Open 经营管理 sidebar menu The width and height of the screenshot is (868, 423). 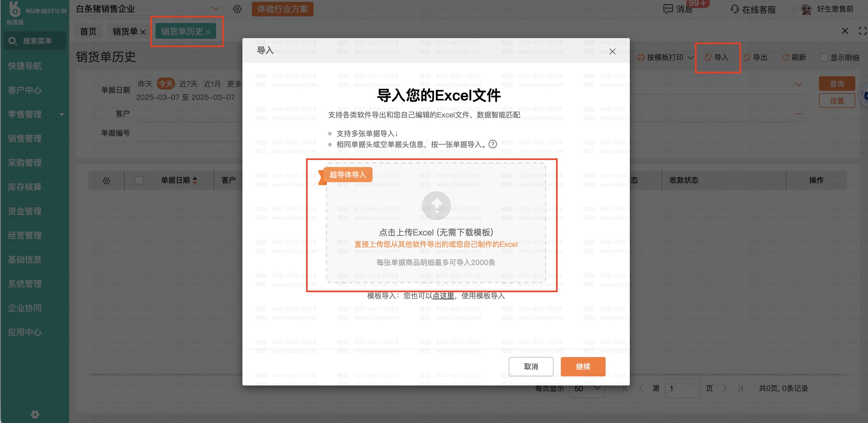click(25, 235)
